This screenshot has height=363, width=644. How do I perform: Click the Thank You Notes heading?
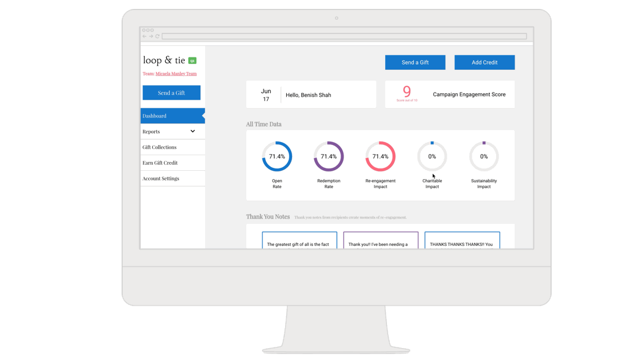(268, 217)
